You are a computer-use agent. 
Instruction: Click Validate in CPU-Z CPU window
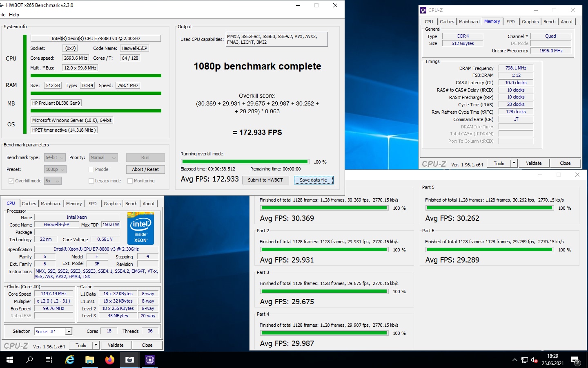click(116, 346)
